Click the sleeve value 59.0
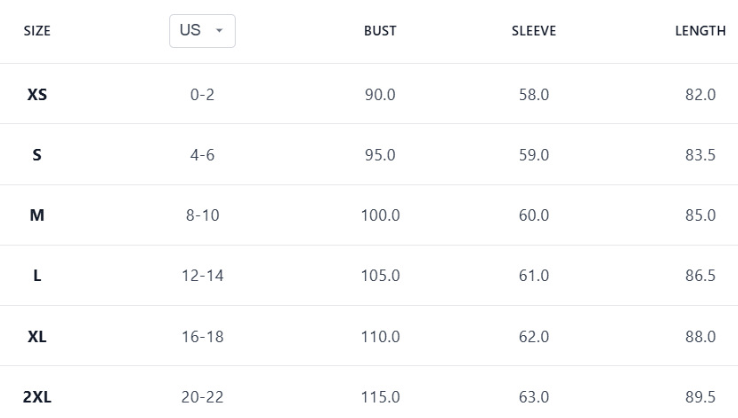The width and height of the screenshot is (738, 418). (x=533, y=155)
